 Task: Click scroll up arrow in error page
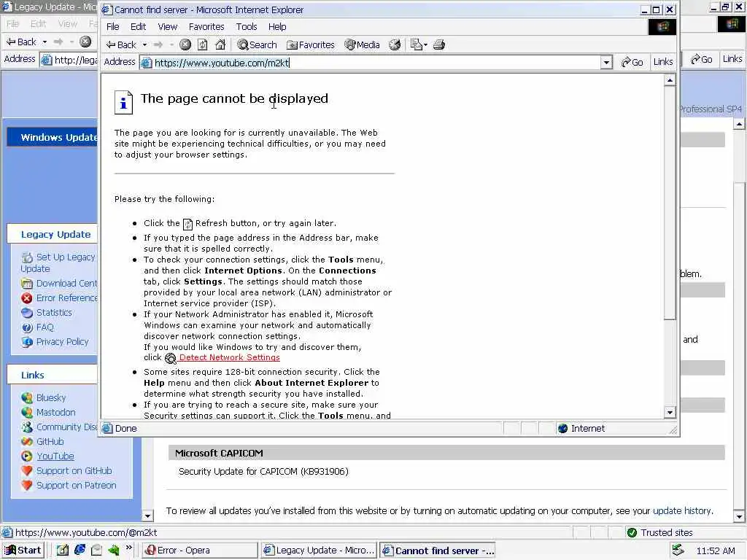[670, 80]
